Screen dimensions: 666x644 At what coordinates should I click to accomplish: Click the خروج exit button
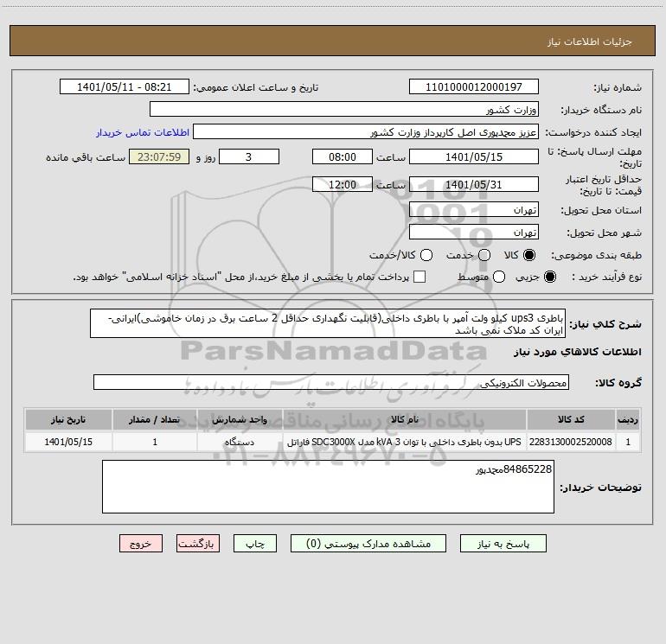coord(141,544)
